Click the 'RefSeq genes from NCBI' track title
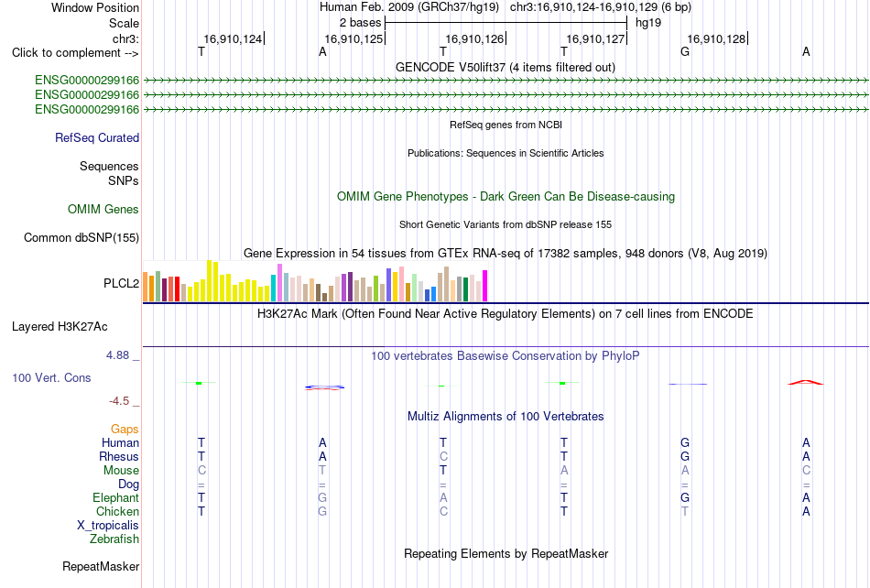 point(506,125)
